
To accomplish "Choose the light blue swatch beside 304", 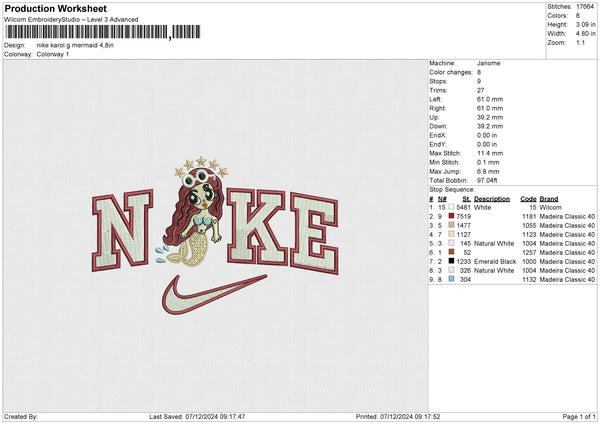I will 451,279.
